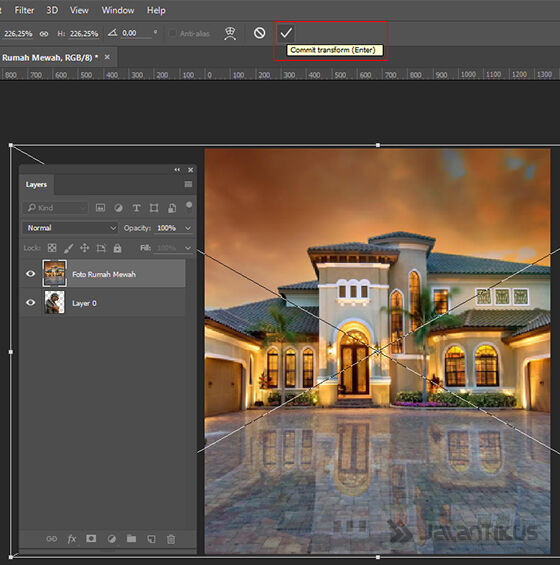The height and width of the screenshot is (565, 560).
Task: Click the rotation angle input field
Action: pos(136,34)
